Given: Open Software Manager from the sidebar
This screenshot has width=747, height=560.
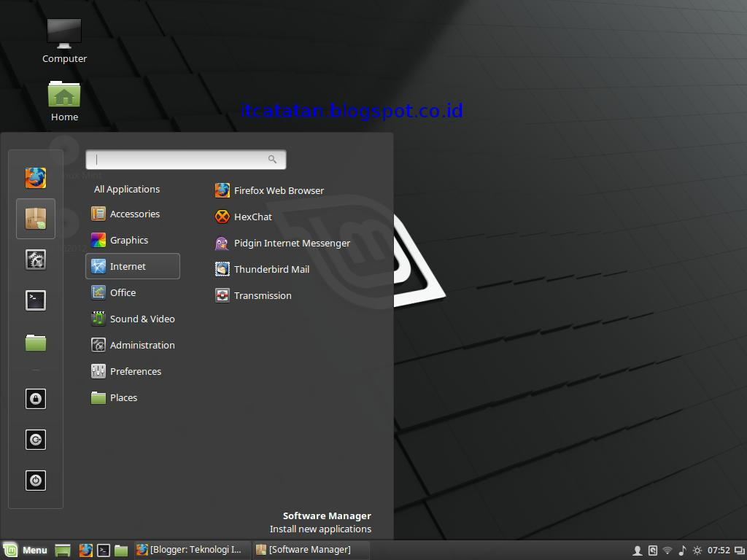Looking at the screenshot, I should click(x=35, y=218).
